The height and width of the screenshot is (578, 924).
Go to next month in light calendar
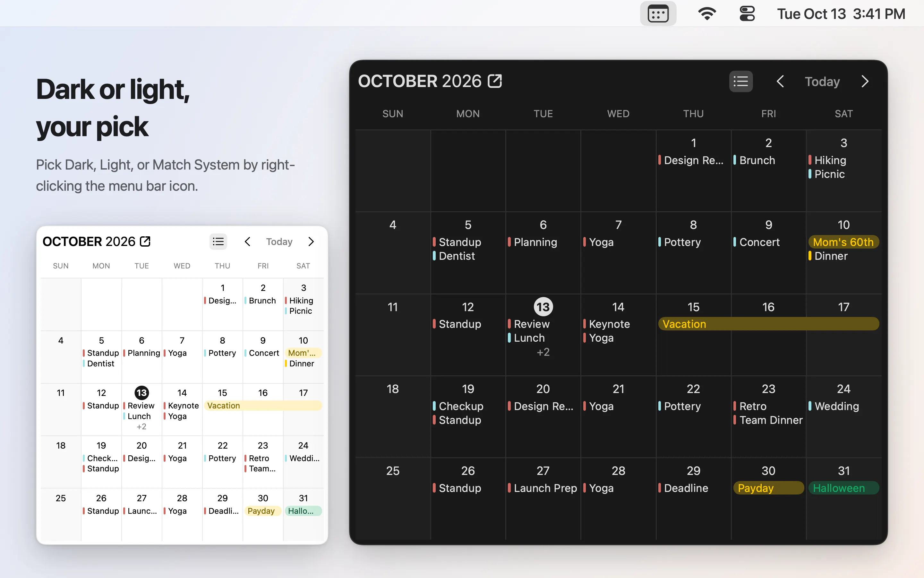311,241
